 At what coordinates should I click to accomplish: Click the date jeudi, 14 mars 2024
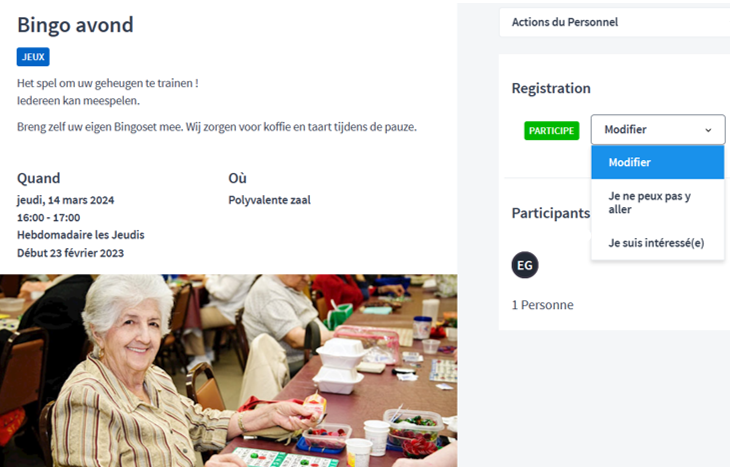66,200
